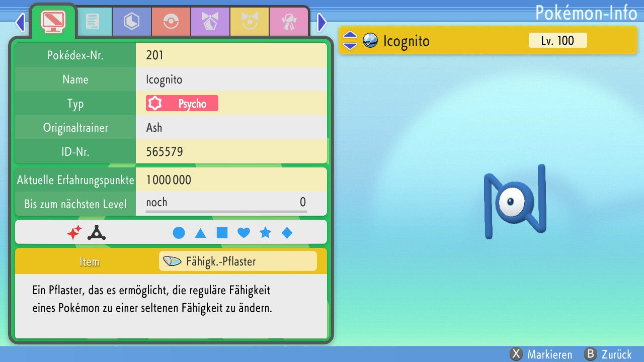This screenshot has width=644, height=362.
Task: Click the Icognito Pokémon model
Action: click(515, 202)
